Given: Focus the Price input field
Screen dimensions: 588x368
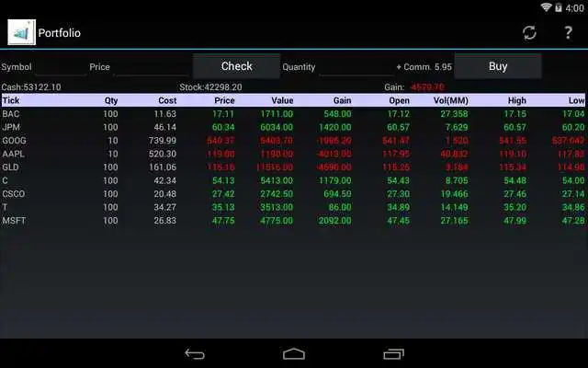Looking at the screenshot, I should coord(151,67).
